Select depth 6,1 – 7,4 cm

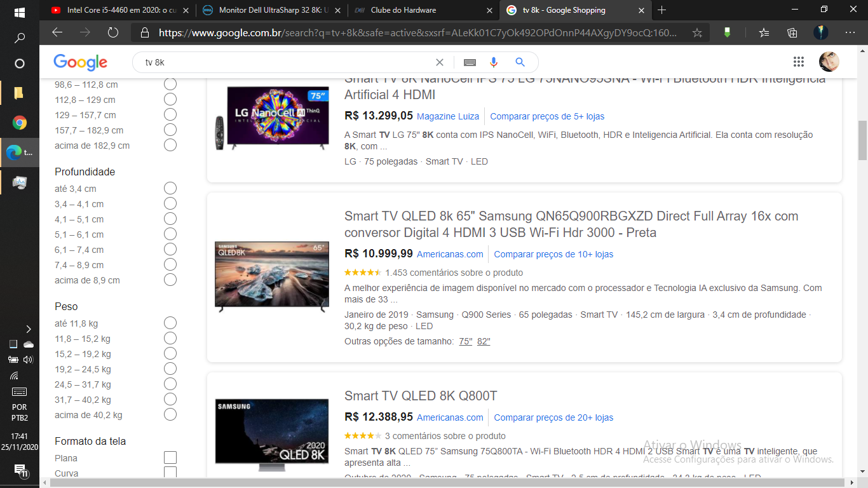coord(170,250)
